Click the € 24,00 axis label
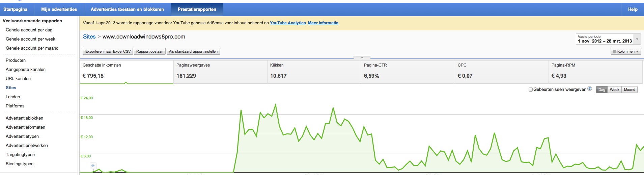Image resolution: width=644 pixels, height=175 pixels. point(87,98)
